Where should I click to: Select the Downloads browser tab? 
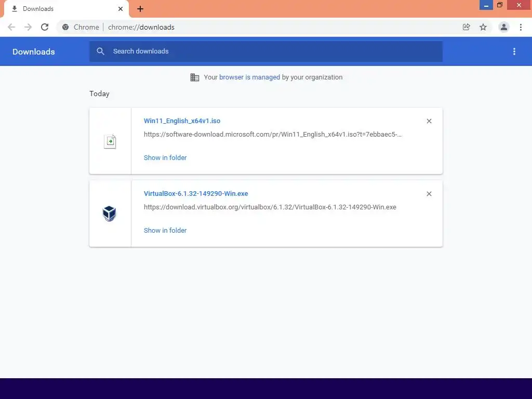point(66,9)
